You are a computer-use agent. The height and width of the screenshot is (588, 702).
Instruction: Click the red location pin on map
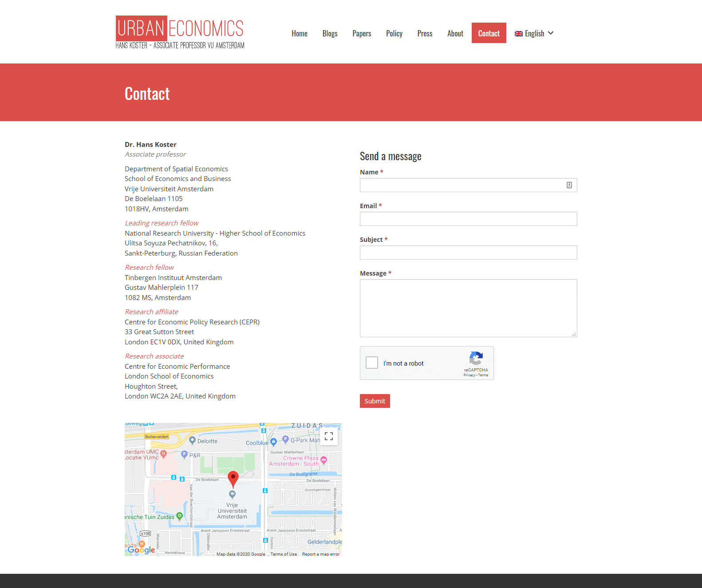point(233,479)
